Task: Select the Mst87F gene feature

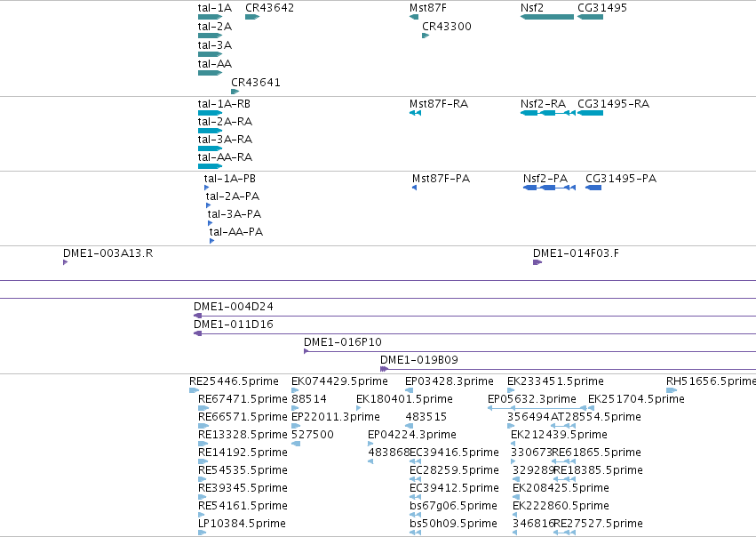Action: [414, 17]
